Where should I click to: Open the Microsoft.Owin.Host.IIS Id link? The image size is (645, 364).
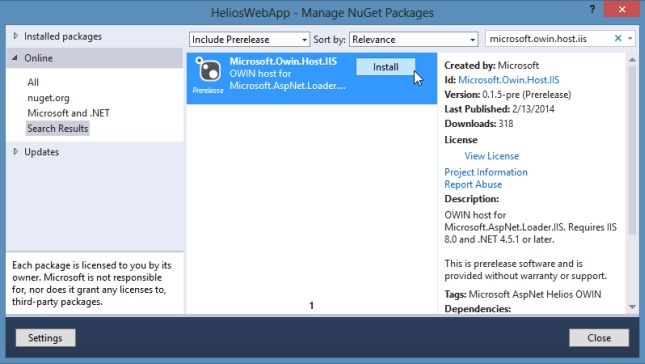click(509, 80)
